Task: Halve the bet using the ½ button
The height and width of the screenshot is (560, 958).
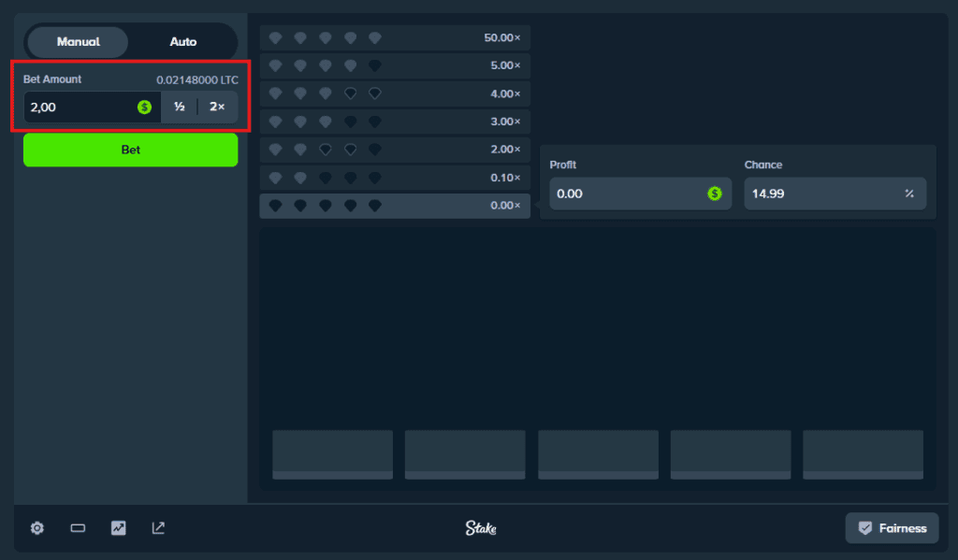Action: [x=179, y=107]
